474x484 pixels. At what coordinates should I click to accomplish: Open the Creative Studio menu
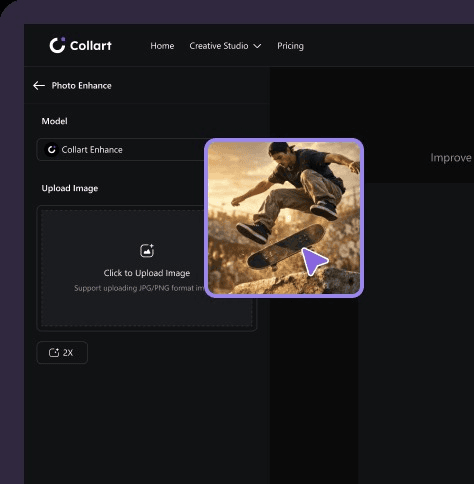click(219, 46)
